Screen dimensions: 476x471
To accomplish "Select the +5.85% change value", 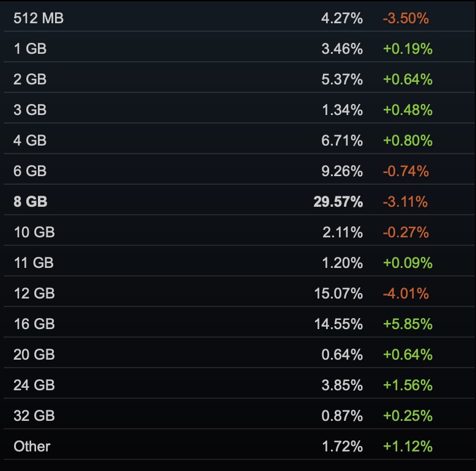I will (x=407, y=324).
